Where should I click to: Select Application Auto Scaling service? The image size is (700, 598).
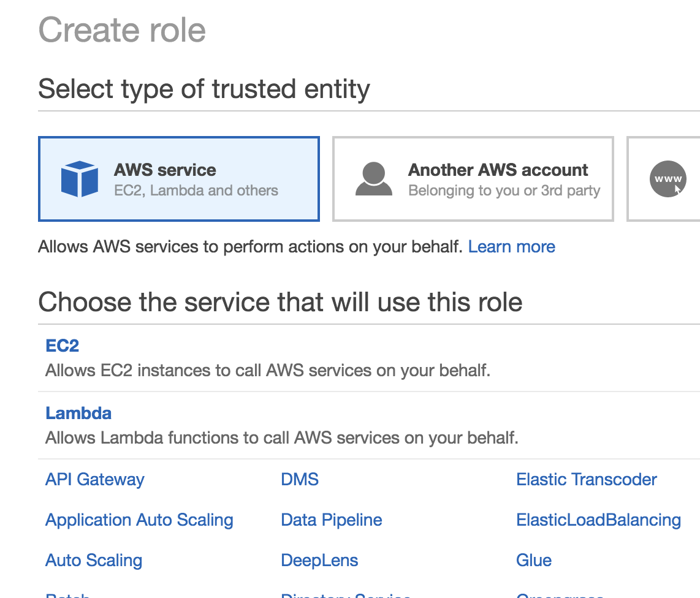tap(139, 520)
